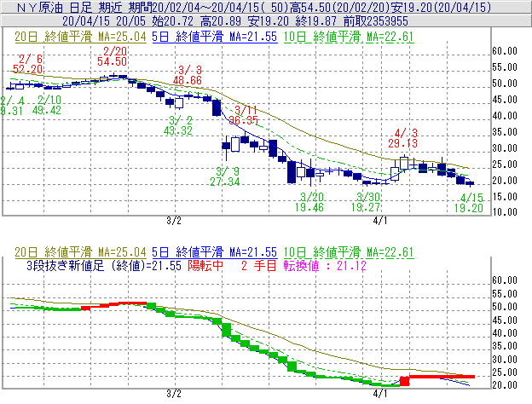Click the 2/6 52.20 high annotation
The height and width of the screenshot is (404, 532).
(x=28, y=64)
